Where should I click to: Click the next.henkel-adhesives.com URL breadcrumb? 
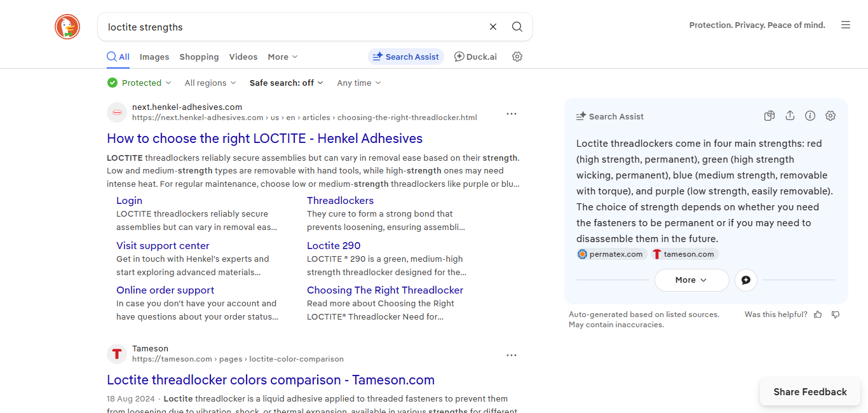tap(304, 118)
